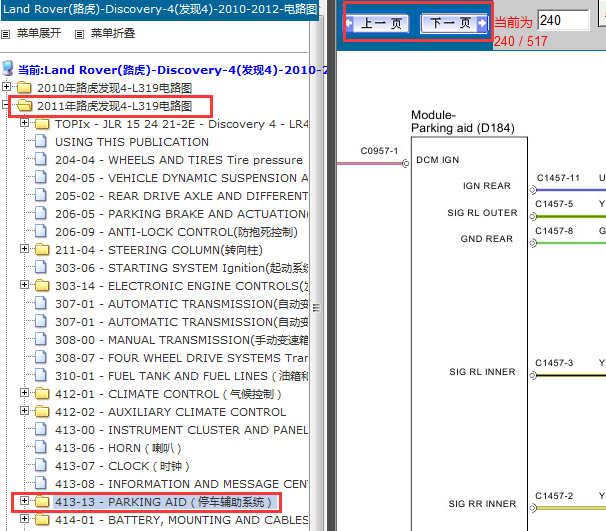Click the list icon beside 菜单折叠
The height and width of the screenshot is (531, 606).
[79, 35]
